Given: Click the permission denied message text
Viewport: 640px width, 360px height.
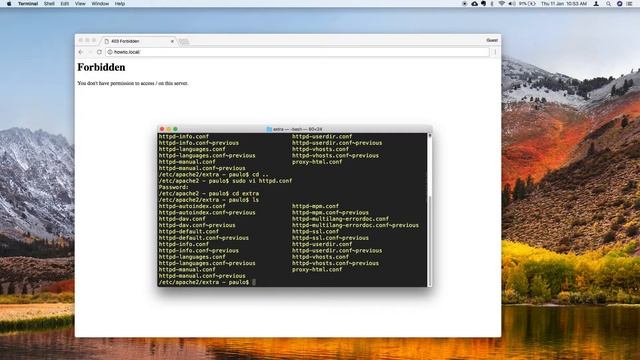Looking at the screenshot, I should pyautogui.click(x=133, y=83).
